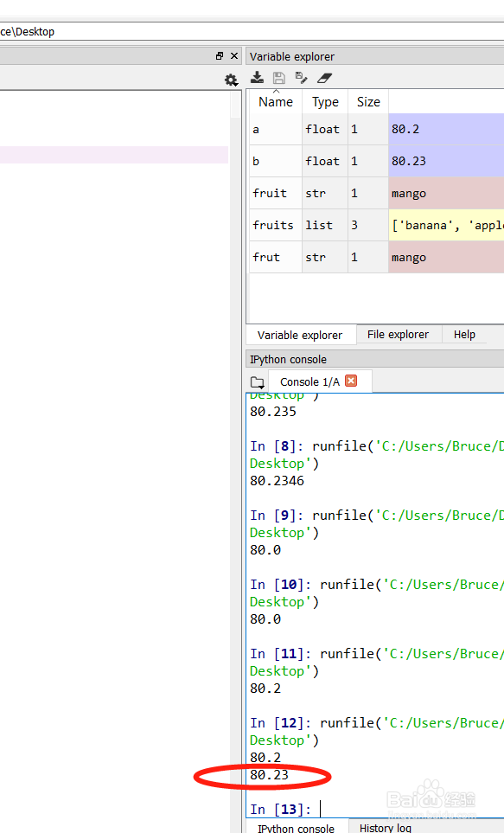Click the size 3 cell of fruits
This screenshot has width=504, height=833.
(x=368, y=225)
